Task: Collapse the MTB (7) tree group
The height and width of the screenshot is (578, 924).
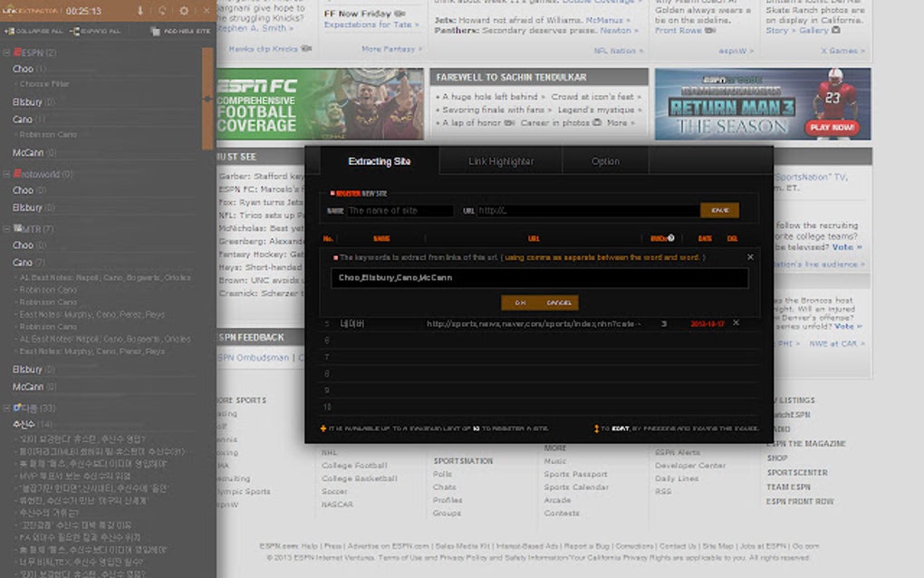Action: click(5, 228)
